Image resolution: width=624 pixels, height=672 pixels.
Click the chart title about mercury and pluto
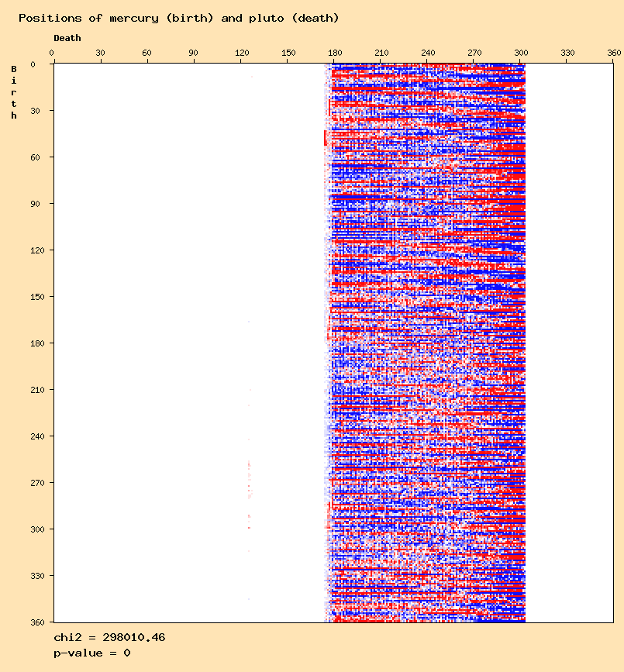pos(178,18)
